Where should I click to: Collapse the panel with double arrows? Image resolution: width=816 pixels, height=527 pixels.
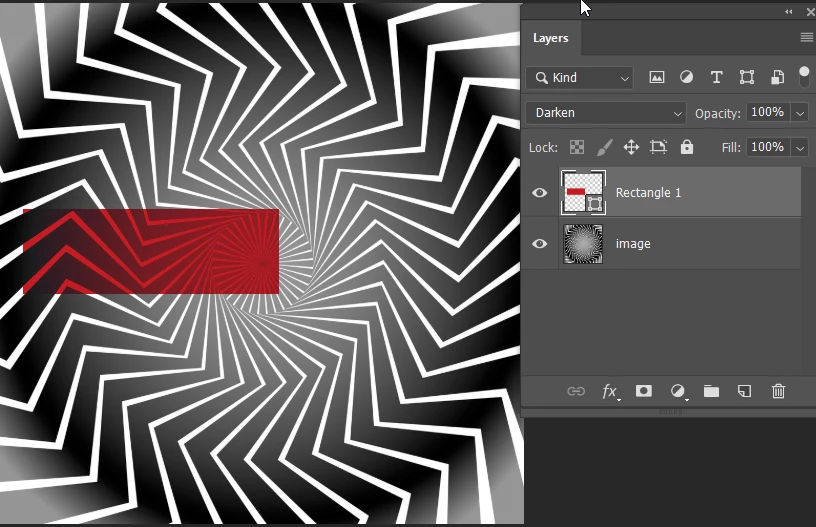coord(789,11)
